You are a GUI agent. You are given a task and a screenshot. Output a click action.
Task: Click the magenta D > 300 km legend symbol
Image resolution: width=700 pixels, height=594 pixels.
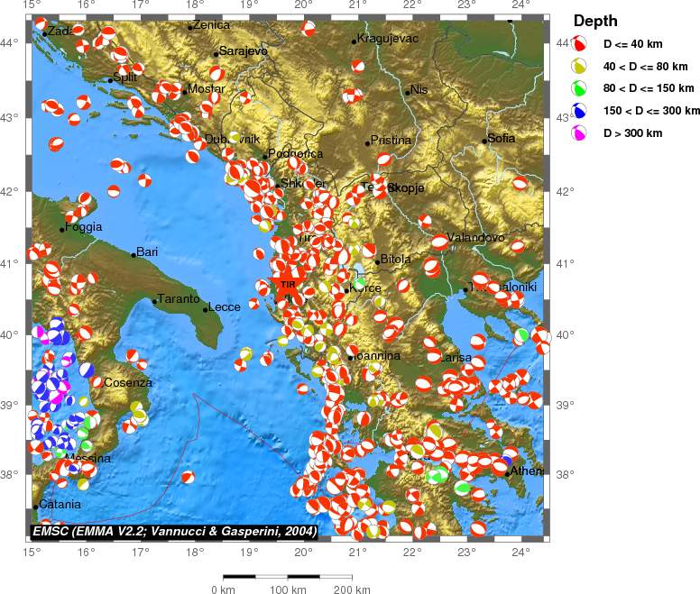click(581, 133)
